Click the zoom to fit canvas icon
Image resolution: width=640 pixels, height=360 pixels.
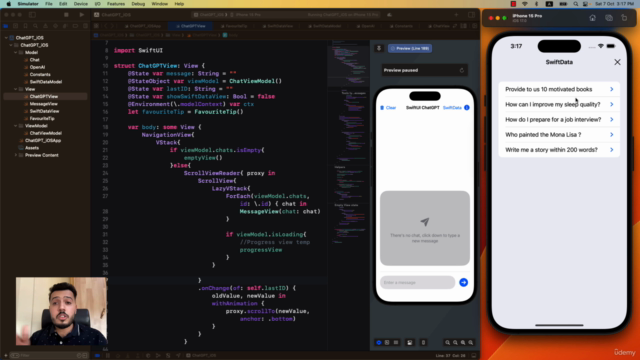coord(463,342)
